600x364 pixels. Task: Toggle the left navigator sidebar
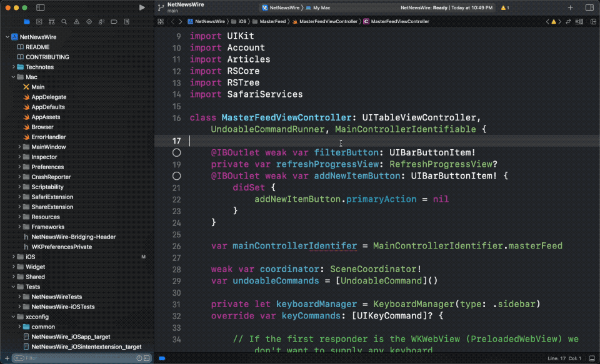point(40,7)
